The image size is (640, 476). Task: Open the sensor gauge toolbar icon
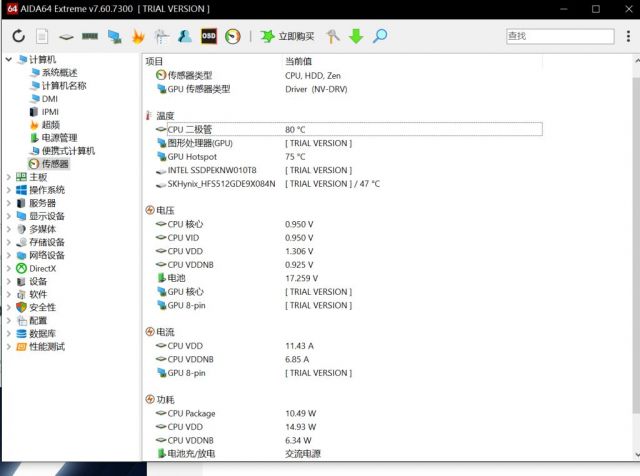233,36
